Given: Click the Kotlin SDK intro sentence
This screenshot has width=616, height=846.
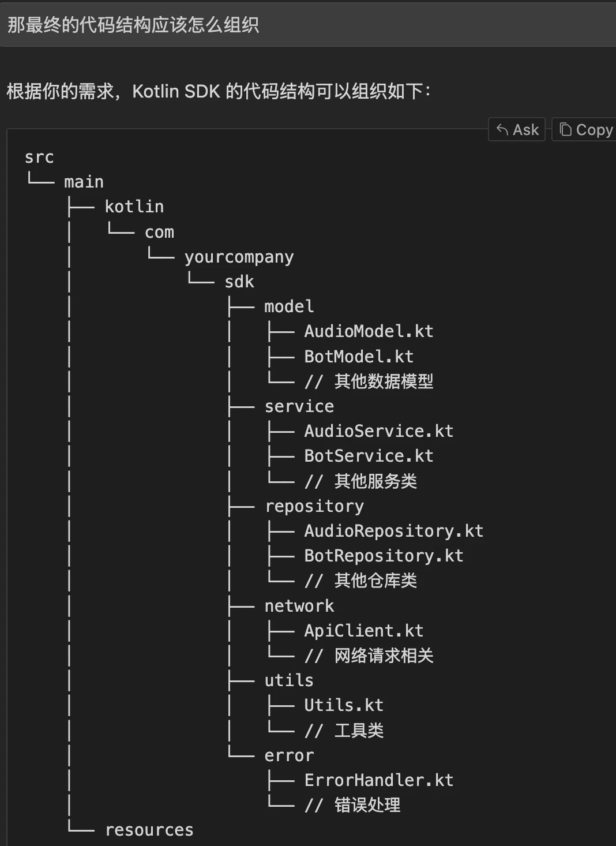Looking at the screenshot, I should (x=218, y=91).
